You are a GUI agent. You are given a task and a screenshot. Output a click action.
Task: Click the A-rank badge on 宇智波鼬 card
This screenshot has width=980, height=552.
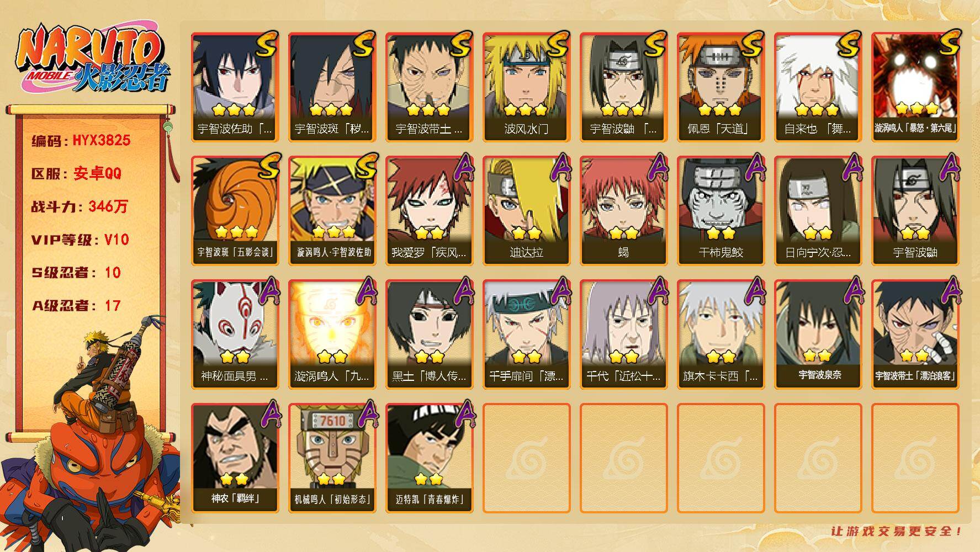pos(947,167)
